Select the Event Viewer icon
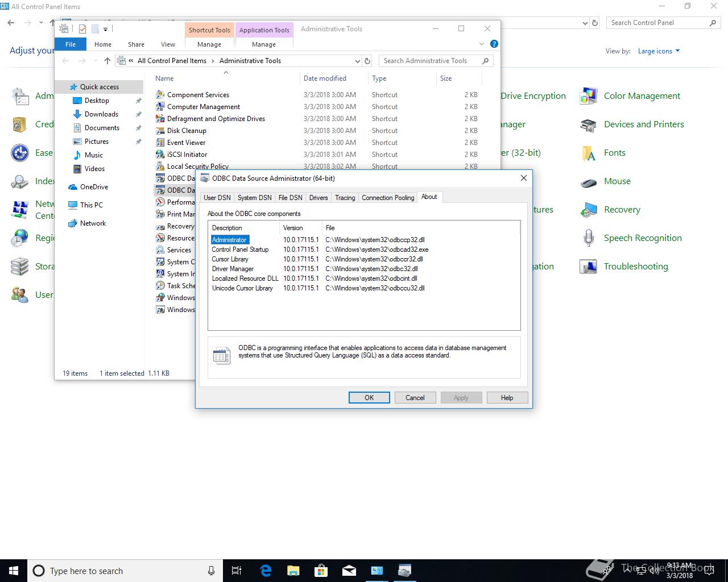This screenshot has height=582, width=728. tap(160, 143)
